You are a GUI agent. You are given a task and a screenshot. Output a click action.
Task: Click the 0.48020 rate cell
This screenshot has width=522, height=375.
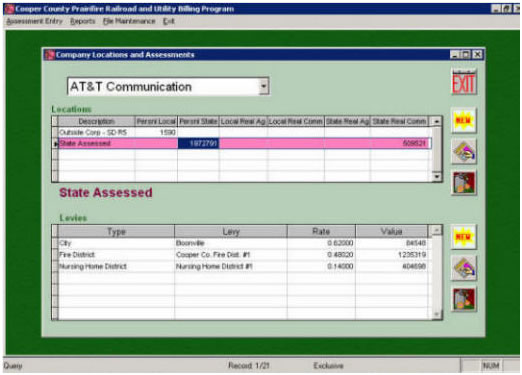(321, 255)
